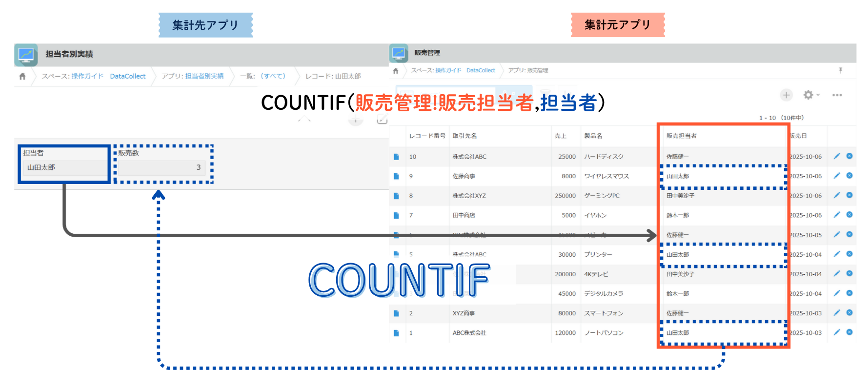Click the 操作ガイド space link in 担当者別実績
The width and height of the screenshot is (868, 389).
click(x=87, y=76)
